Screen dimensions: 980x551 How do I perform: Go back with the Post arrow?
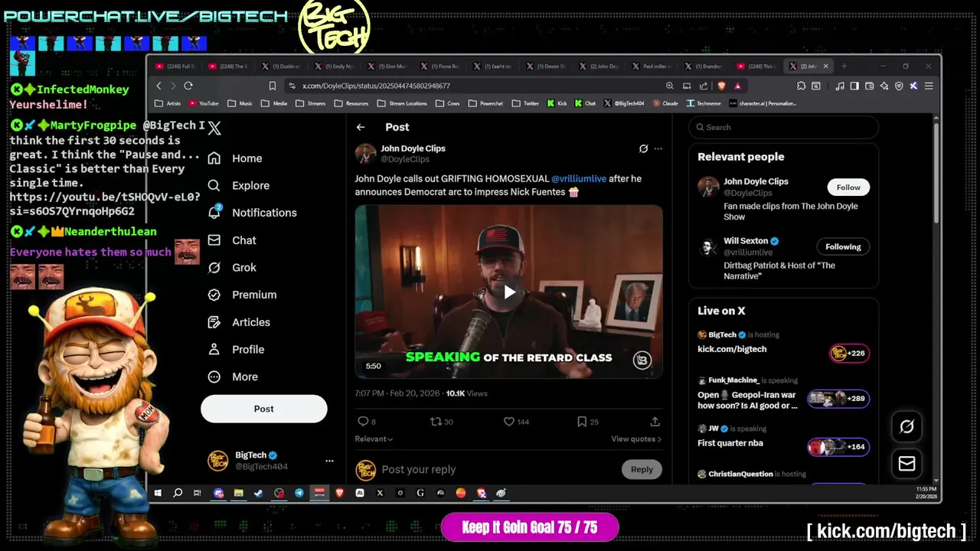pyautogui.click(x=361, y=127)
